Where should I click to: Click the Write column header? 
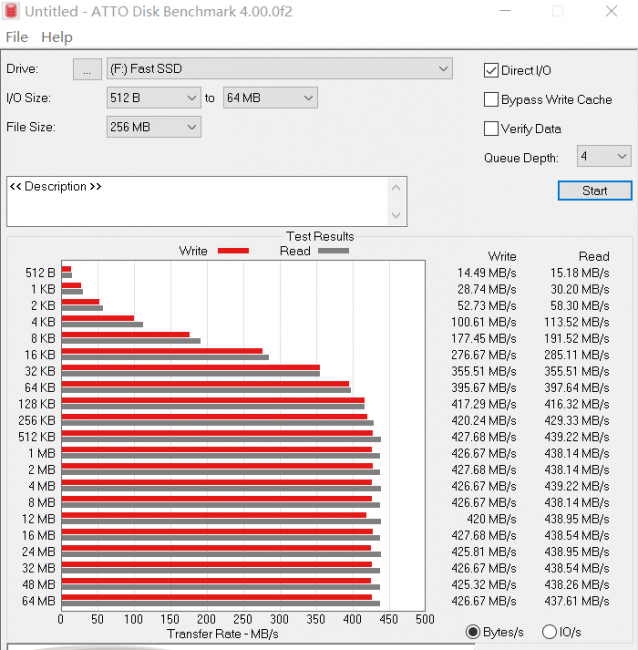click(x=502, y=256)
